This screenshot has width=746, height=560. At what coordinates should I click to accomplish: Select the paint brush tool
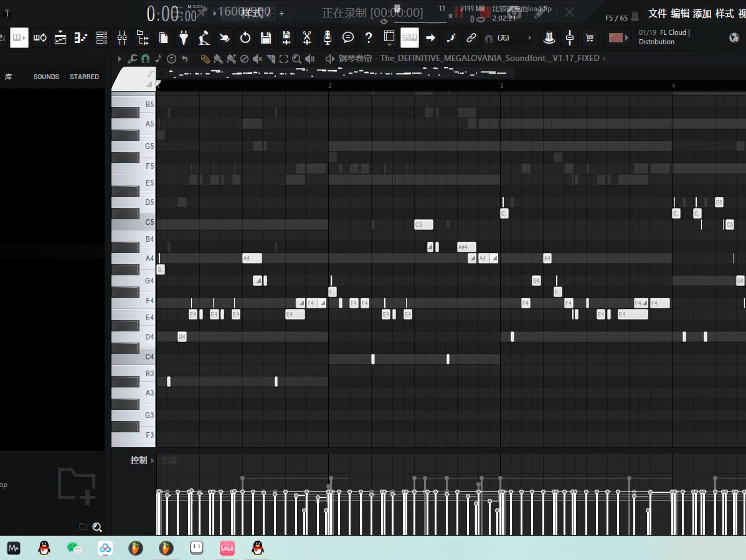218,59
